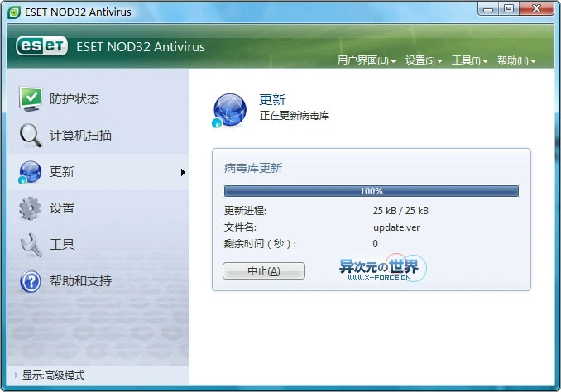Open the 帮助(H) dropdown menu
The width and height of the screenshot is (561, 392).
coord(516,60)
